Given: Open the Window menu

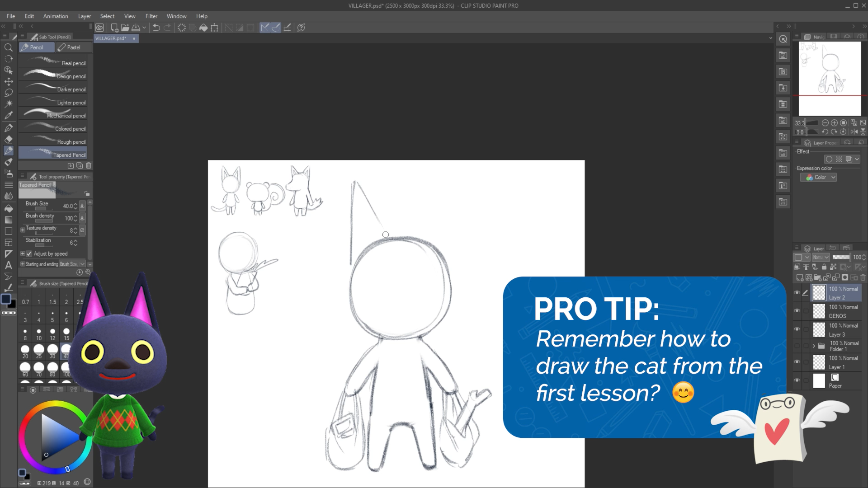Looking at the screenshot, I should point(176,16).
